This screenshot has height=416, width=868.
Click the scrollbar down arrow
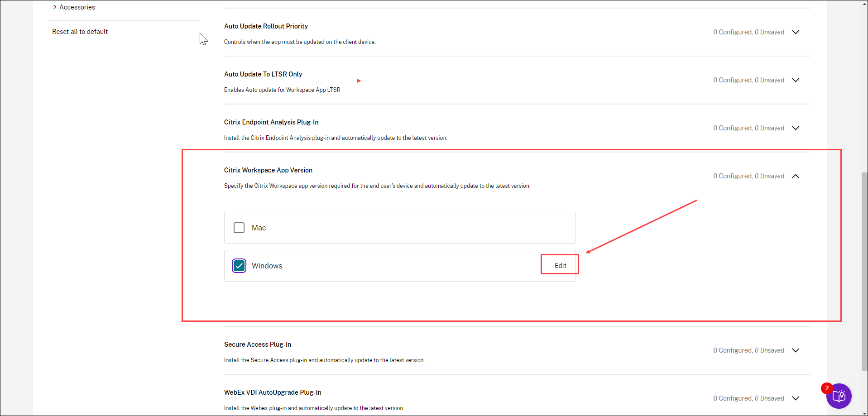coord(864,412)
